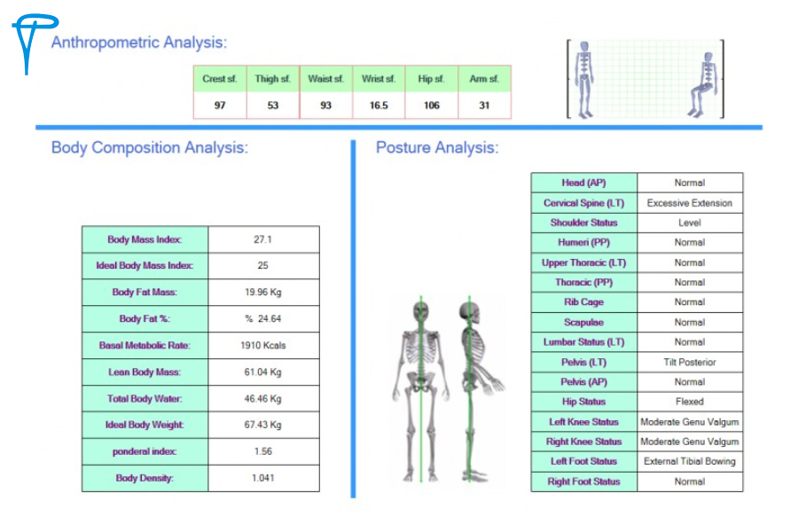Click the seated skeleton figure in grid
The image size is (798, 532).
click(x=703, y=84)
